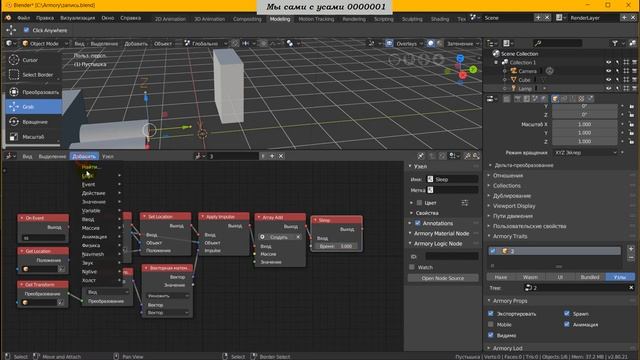
Task: Click the Blender logo icon
Action: point(8,18)
